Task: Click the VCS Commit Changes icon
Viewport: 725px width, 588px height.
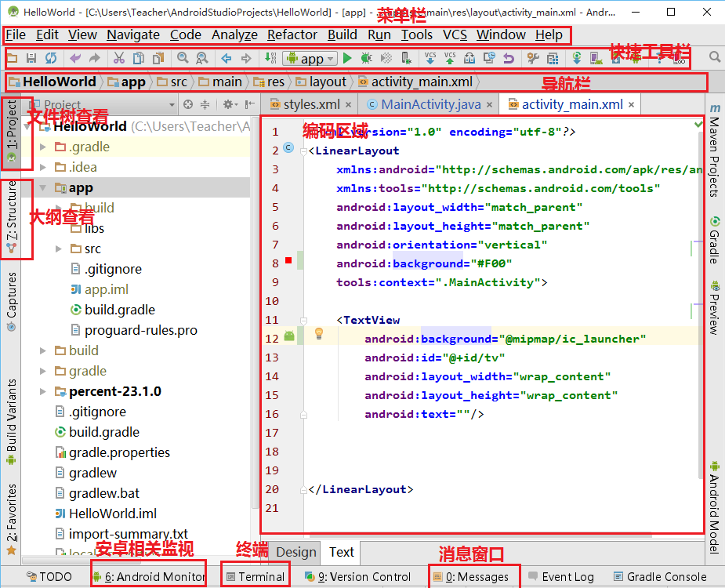Action: click(449, 58)
